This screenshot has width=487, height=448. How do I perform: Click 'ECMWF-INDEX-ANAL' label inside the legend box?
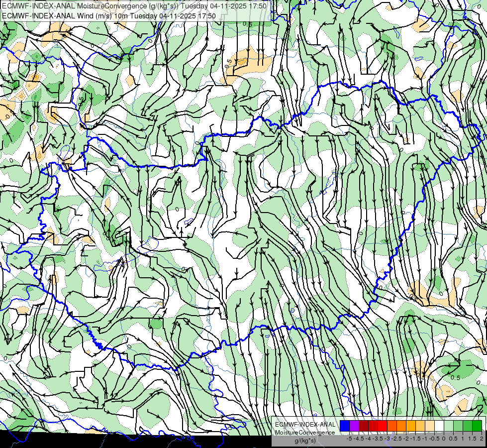305,425
